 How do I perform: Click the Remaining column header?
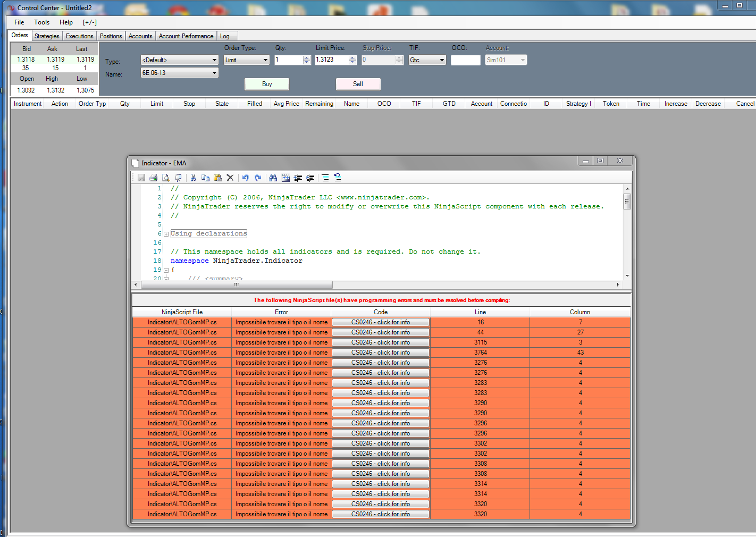pyautogui.click(x=319, y=104)
